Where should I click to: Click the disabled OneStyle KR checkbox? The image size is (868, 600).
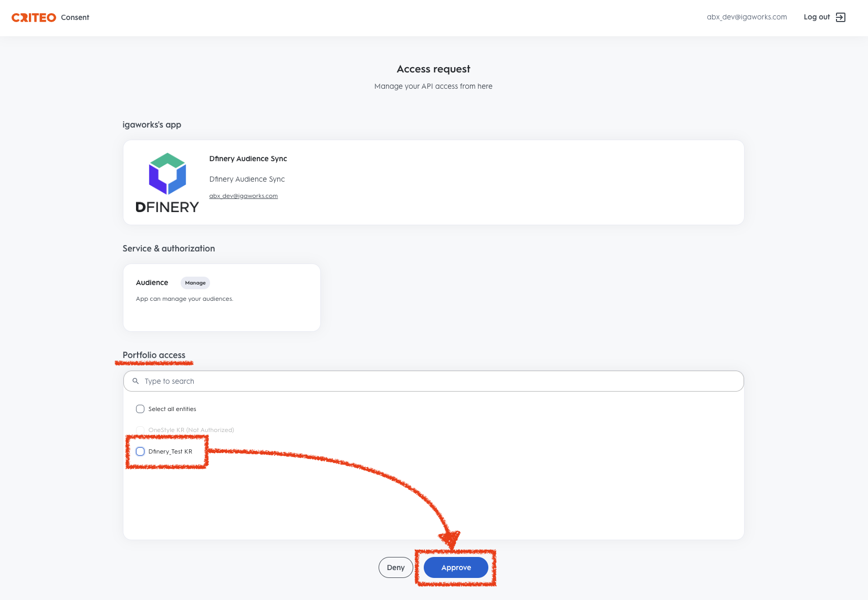pyautogui.click(x=140, y=430)
